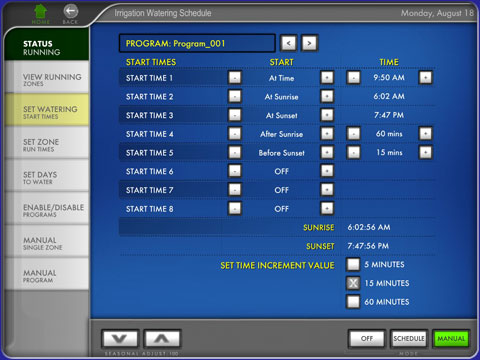Click plus for Start Time 6 mode
Screen dimensions: 480x360
point(327,171)
